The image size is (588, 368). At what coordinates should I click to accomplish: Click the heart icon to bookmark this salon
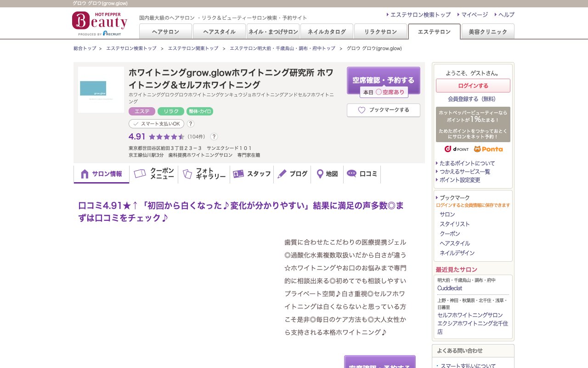pyautogui.click(x=361, y=110)
